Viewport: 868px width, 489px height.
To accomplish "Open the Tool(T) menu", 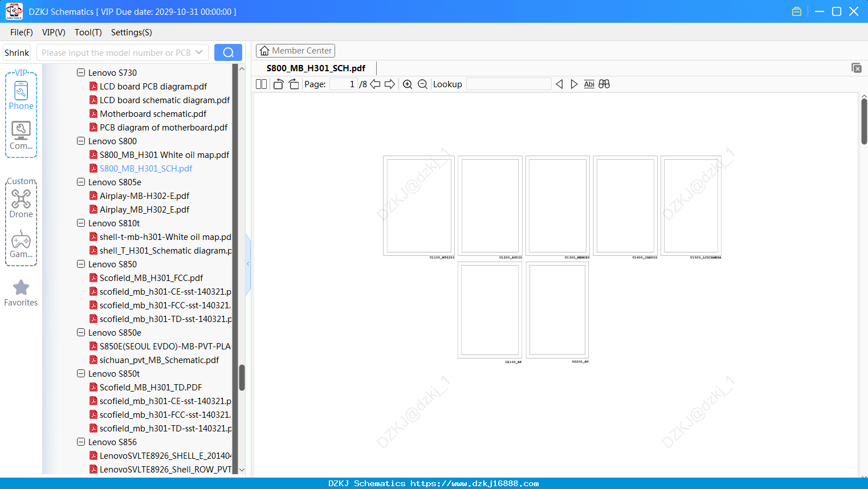I will coord(88,32).
